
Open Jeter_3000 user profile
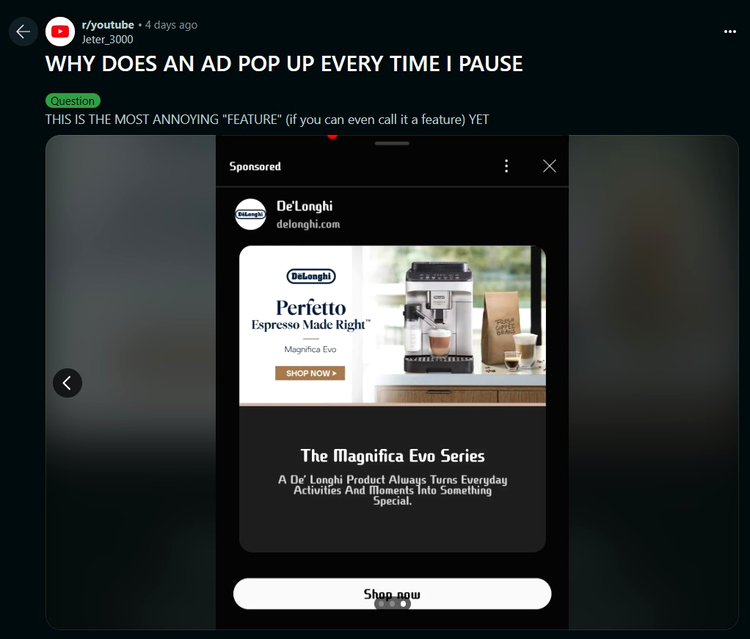108,40
